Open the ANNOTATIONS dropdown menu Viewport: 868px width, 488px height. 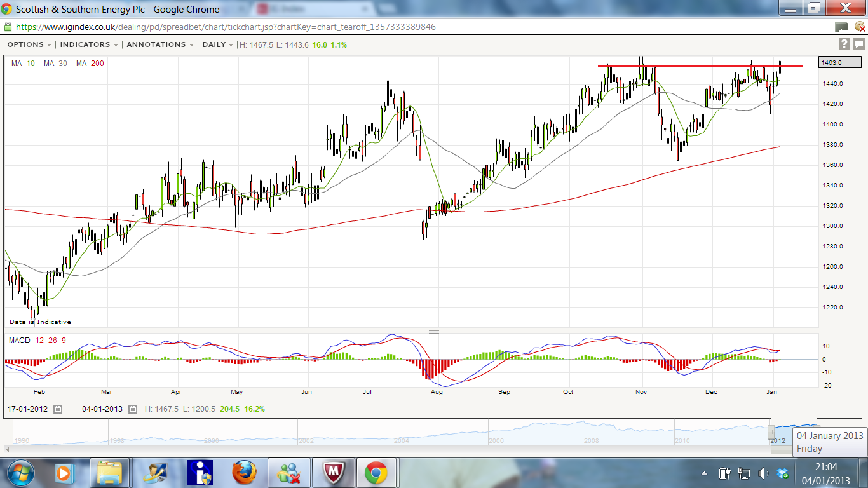click(x=160, y=44)
